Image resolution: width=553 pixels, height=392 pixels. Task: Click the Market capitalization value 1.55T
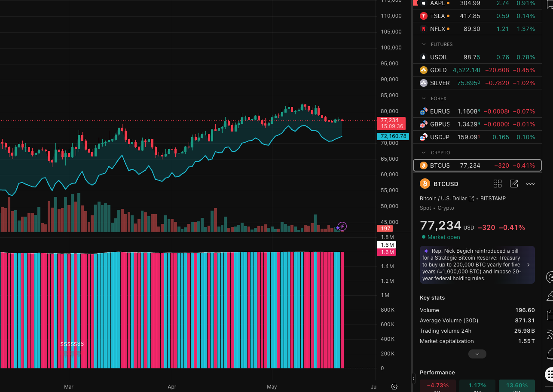point(526,341)
